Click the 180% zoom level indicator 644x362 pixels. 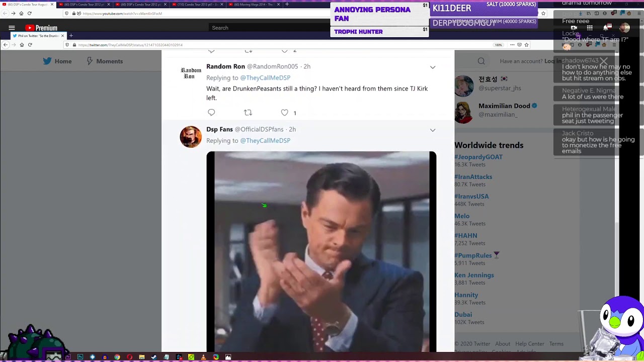coord(498,45)
